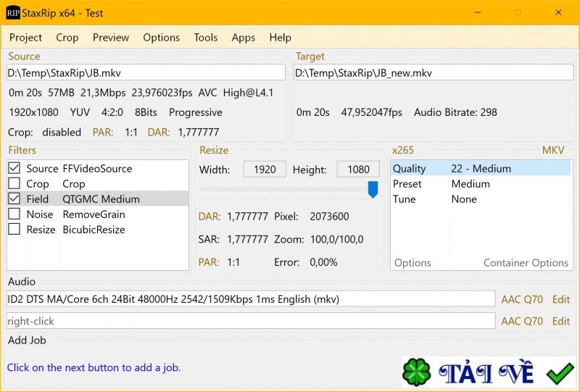The height and width of the screenshot is (392, 580).
Task: Open Container Options link
Action: 526,263
